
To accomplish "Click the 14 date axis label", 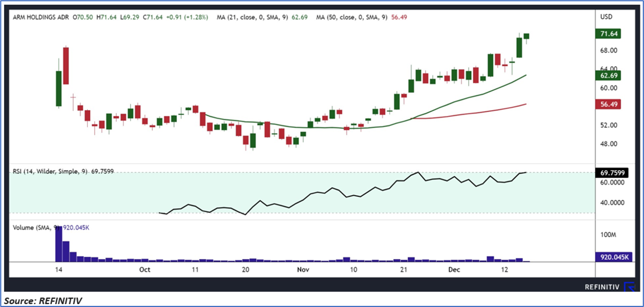I will pyautogui.click(x=58, y=269).
